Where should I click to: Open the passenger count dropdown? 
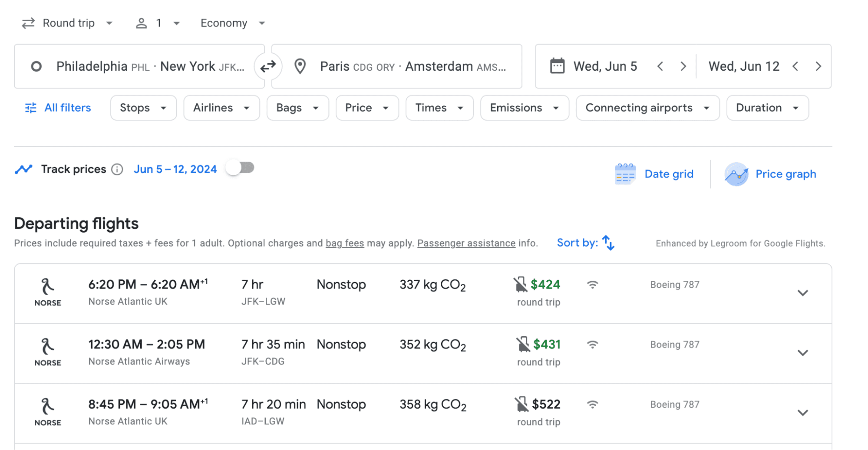pyautogui.click(x=158, y=23)
